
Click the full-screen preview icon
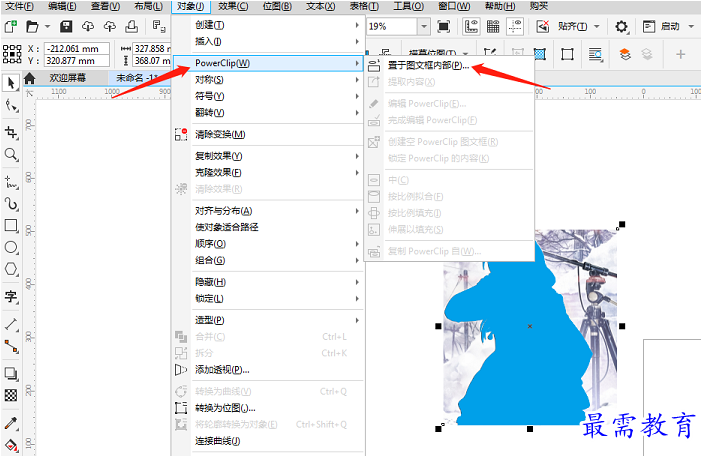click(x=444, y=26)
